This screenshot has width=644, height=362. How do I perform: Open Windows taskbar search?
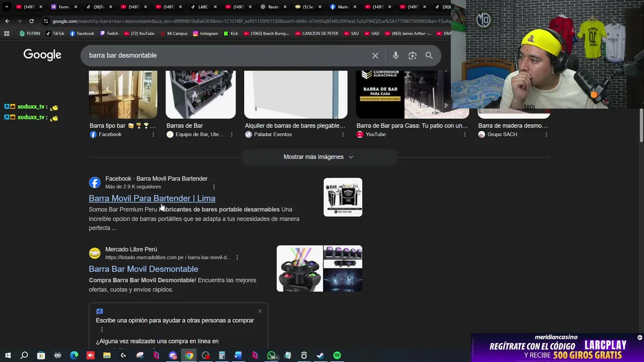[x=24, y=355]
